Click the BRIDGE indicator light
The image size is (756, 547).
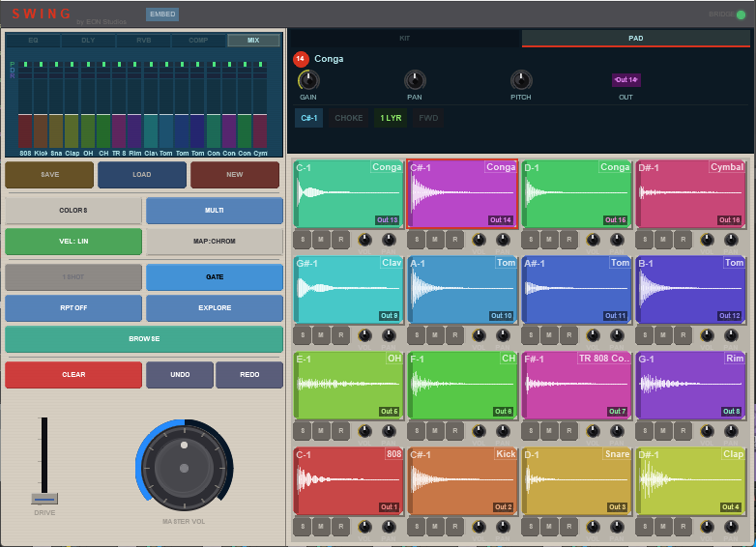coord(741,14)
